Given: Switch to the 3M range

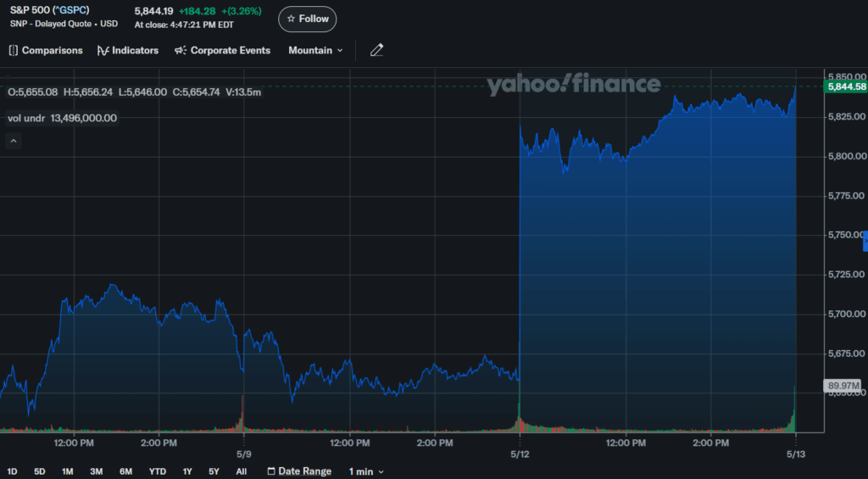Looking at the screenshot, I should tap(97, 472).
